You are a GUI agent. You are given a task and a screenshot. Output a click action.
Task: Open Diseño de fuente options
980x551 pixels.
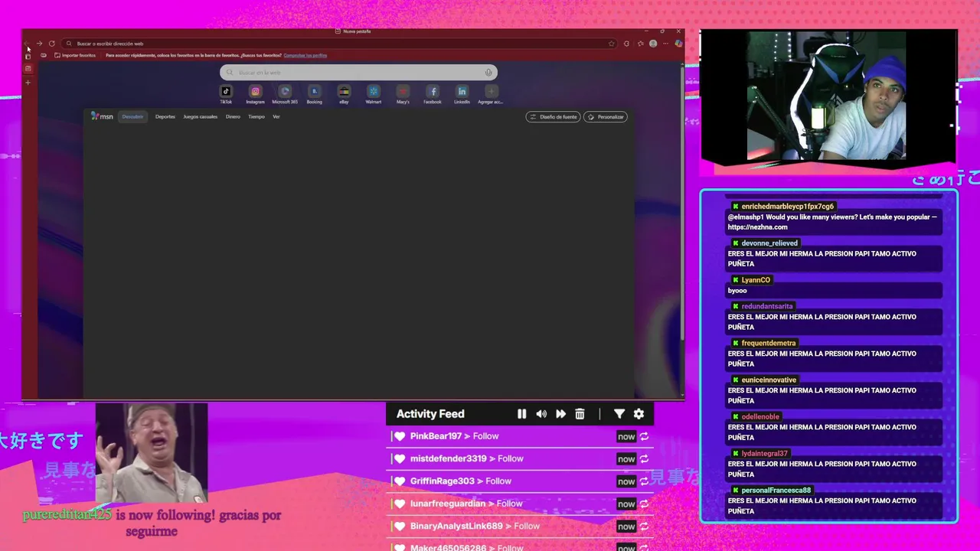pos(554,117)
